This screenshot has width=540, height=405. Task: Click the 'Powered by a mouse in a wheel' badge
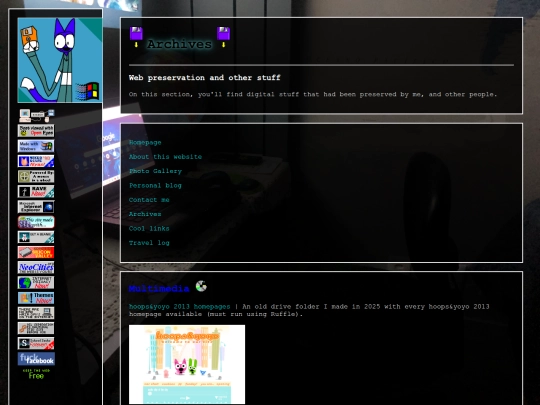[x=36, y=176]
